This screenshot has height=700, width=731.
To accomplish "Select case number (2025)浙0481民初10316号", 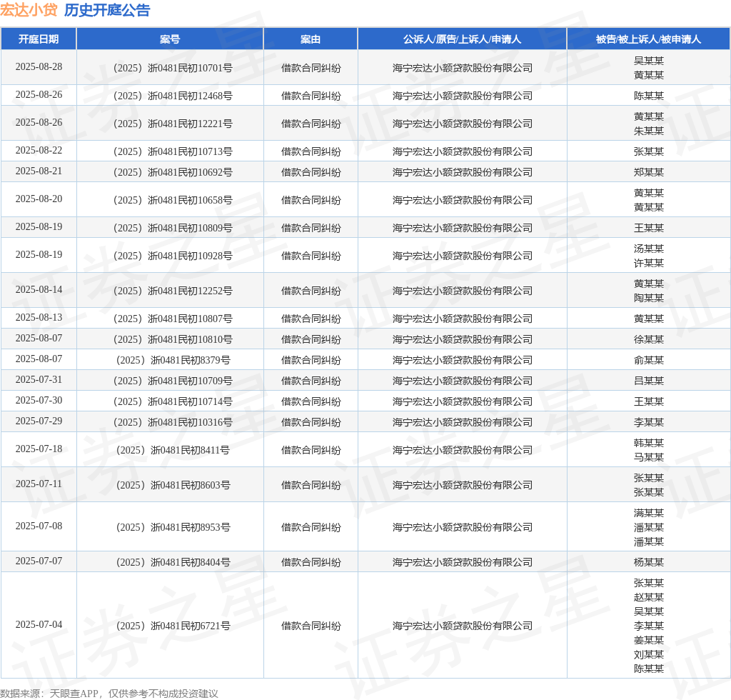I will coord(173,422).
